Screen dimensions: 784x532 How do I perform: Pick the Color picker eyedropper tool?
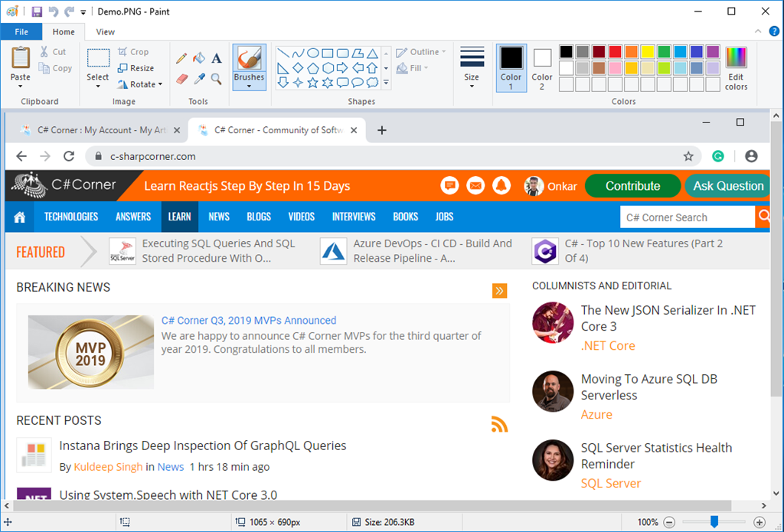tap(200, 77)
